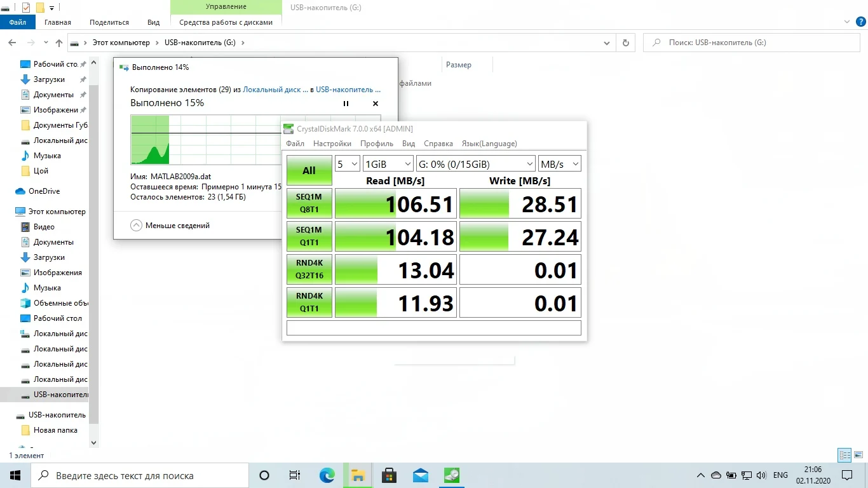Follow the Локальный диск source link in copy dialog
The height and width of the screenshot is (488, 868).
point(275,90)
